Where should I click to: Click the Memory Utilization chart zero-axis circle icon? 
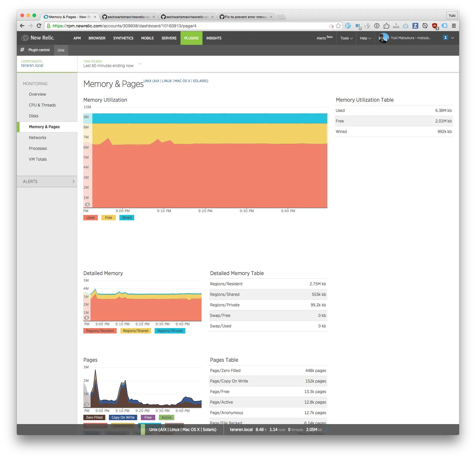tap(88, 205)
